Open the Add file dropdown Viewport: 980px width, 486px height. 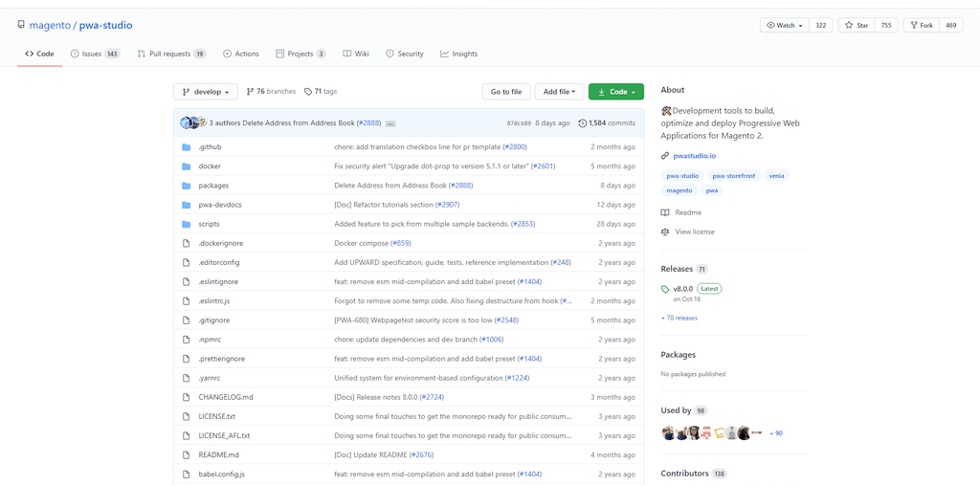tap(559, 92)
